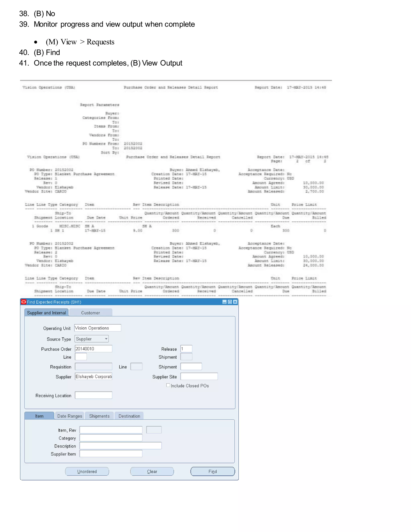Click the Operating Unit field

[x=98, y=328]
